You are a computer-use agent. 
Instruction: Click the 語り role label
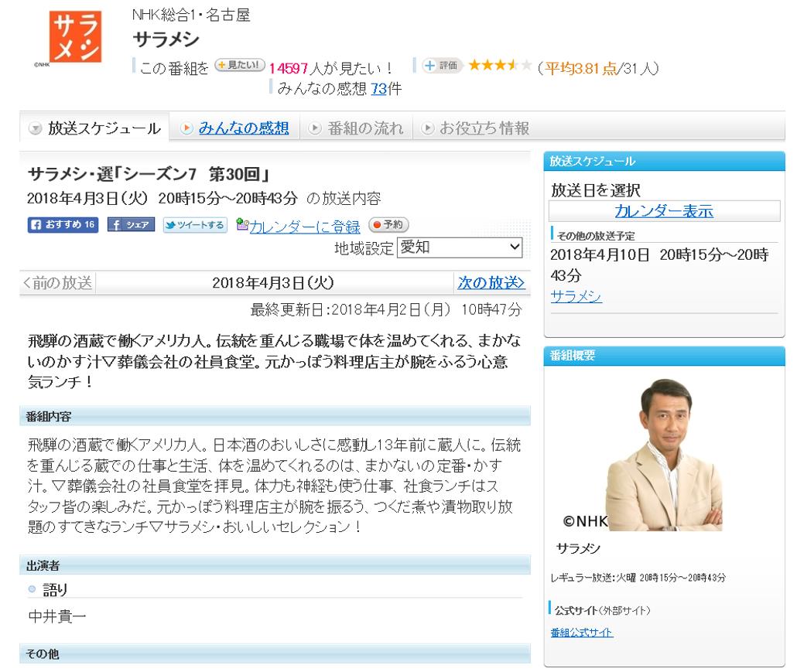(x=55, y=589)
